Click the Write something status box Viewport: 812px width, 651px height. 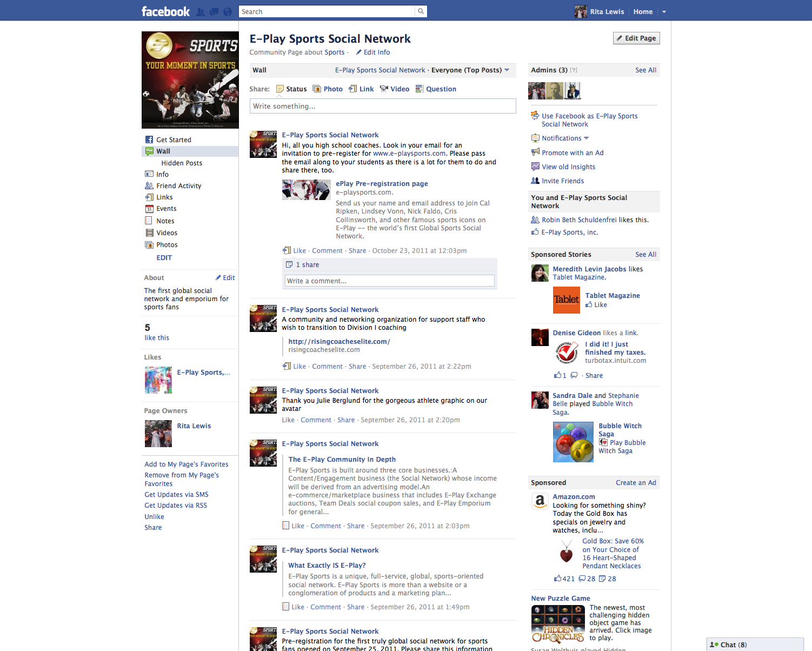383,106
